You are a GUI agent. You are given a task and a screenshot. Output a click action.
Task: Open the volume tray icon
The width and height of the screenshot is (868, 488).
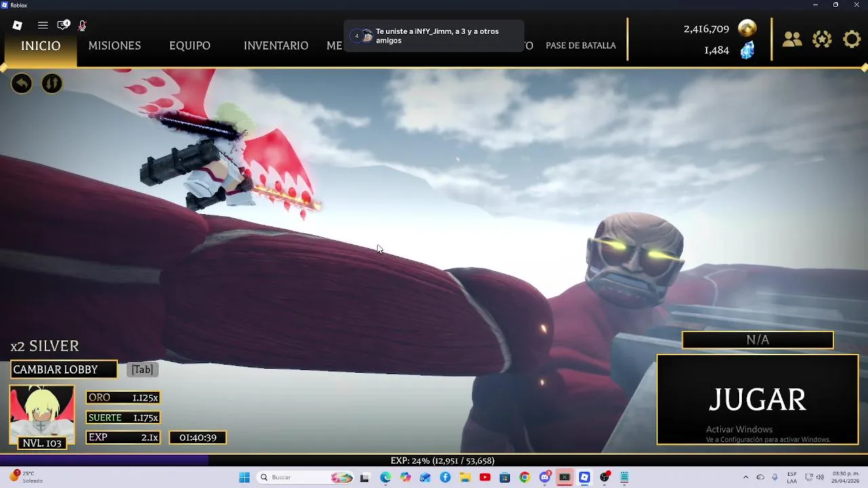click(x=820, y=477)
